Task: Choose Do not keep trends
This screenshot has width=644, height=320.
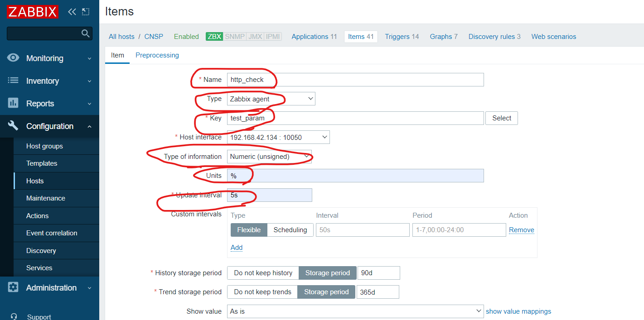Action: pyautogui.click(x=262, y=292)
